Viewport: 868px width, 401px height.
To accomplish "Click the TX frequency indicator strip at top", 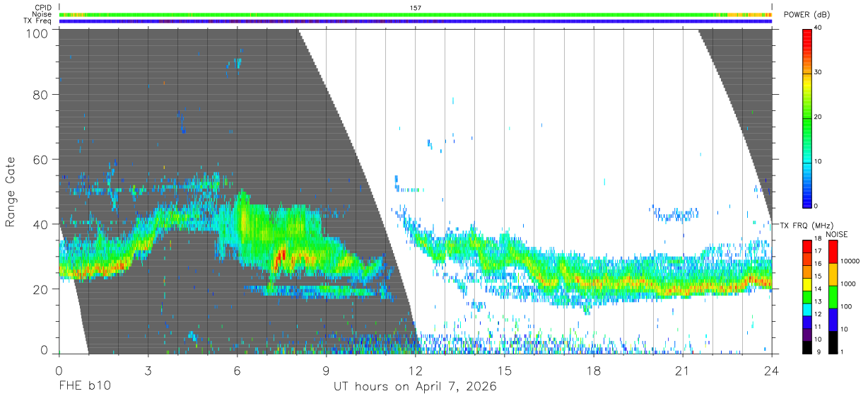I will pos(416,21).
